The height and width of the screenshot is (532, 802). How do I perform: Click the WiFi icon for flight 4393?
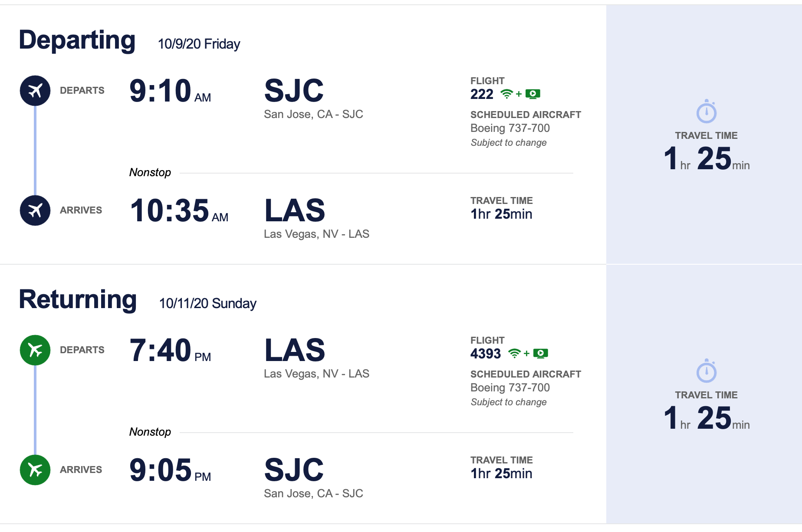514,353
